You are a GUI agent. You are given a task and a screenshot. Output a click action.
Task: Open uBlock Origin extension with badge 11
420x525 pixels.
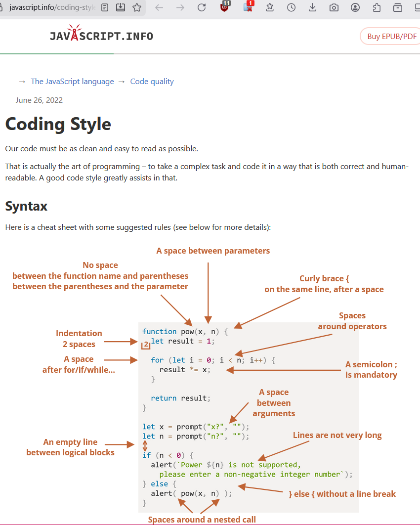pos(225,8)
